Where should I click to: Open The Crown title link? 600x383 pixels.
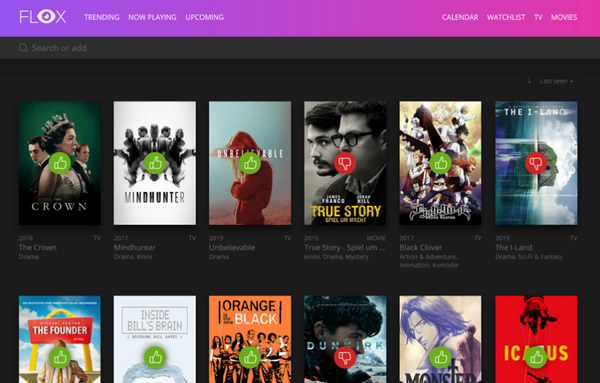point(38,248)
